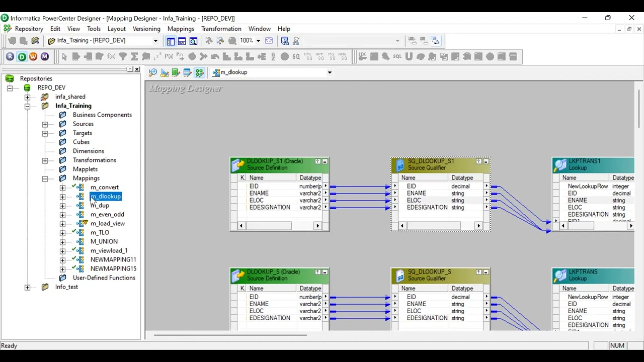
Task: Click the MQ SQ transformation icon
Action: 331,57
